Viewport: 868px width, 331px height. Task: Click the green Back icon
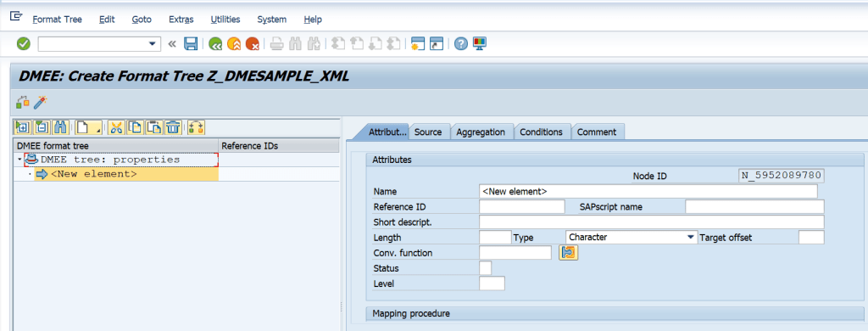tap(215, 44)
